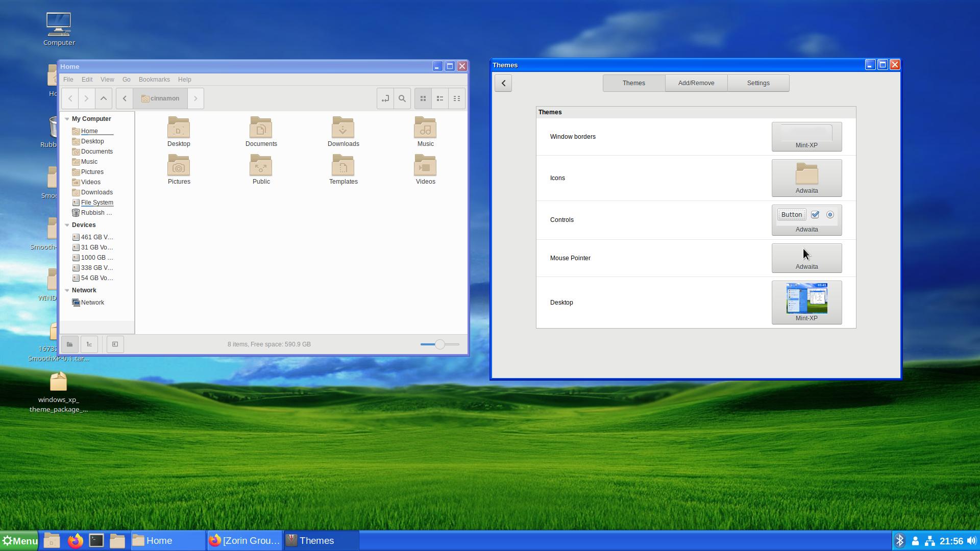Show tree view in sidebar
Screen dimensions: 980x551
coord(89,344)
